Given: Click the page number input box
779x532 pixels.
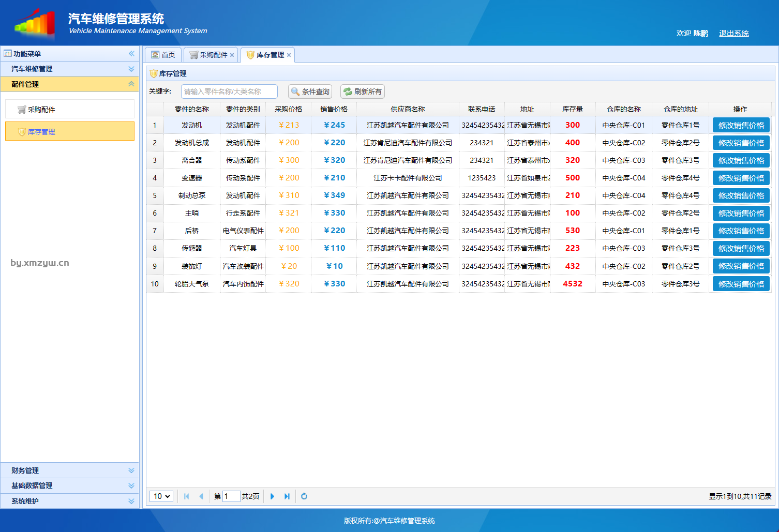Looking at the screenshot, I should (x=231, y=496).
